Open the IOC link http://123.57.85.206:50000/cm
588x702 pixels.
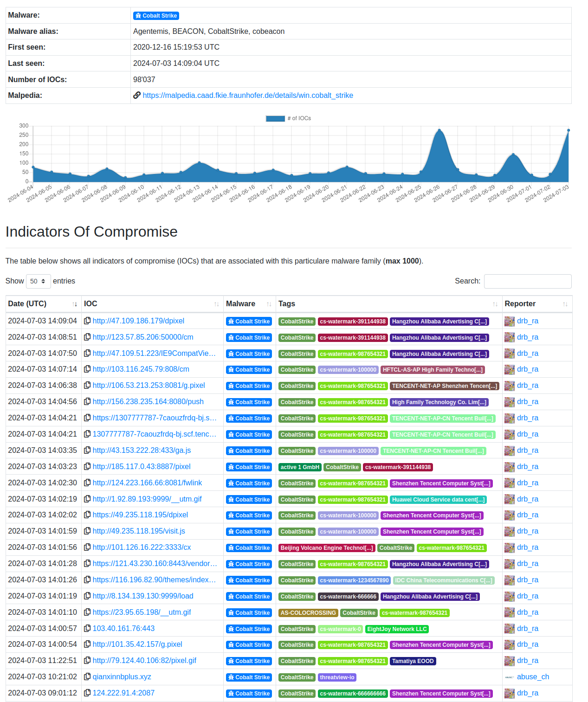point(144,337)
